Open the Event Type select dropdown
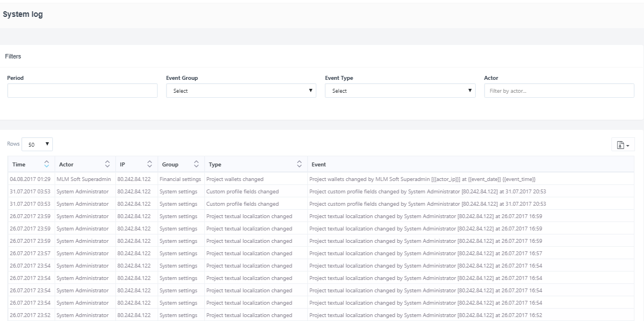644x321 pixels. point(400,91)
